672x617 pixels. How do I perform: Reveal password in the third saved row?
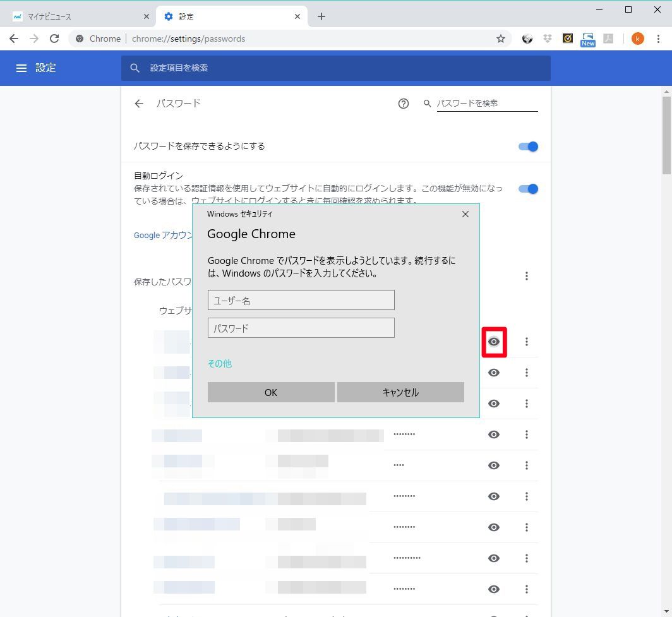[494, 404]
